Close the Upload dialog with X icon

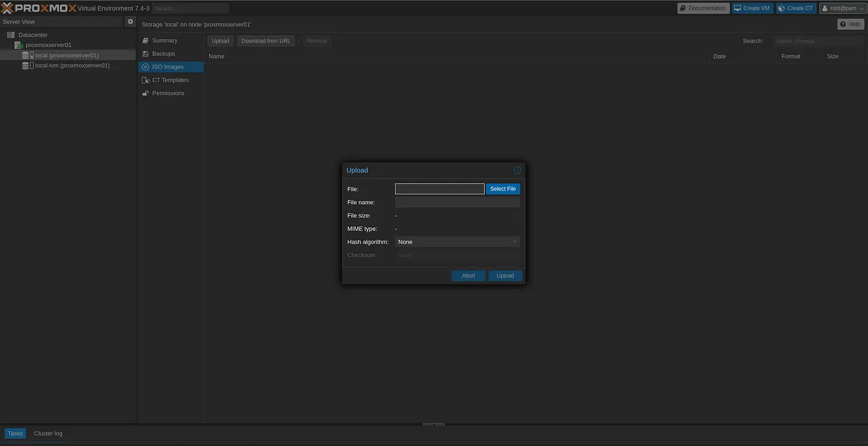pyautogui.click(x=517, y=170)
